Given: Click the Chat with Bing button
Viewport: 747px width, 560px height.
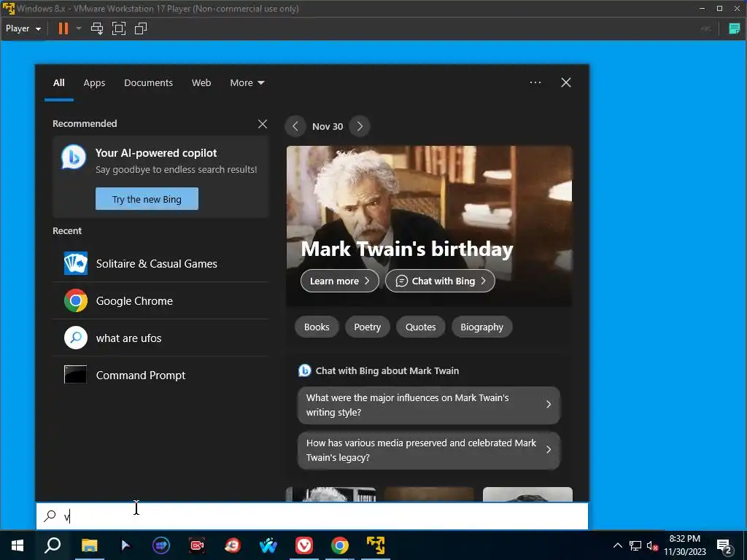Looking at the screenshot, I should click(x=440, y=281).
